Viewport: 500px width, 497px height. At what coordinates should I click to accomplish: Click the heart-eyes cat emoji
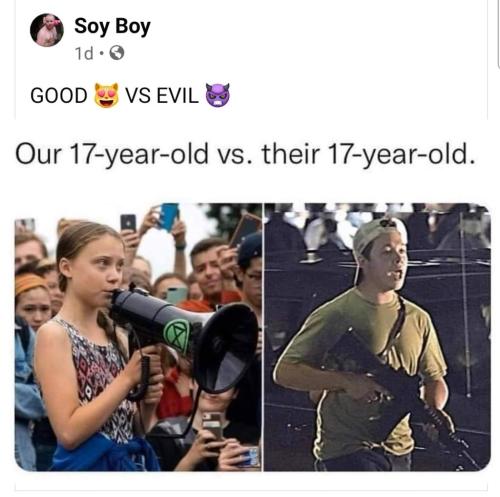(107, 95)
